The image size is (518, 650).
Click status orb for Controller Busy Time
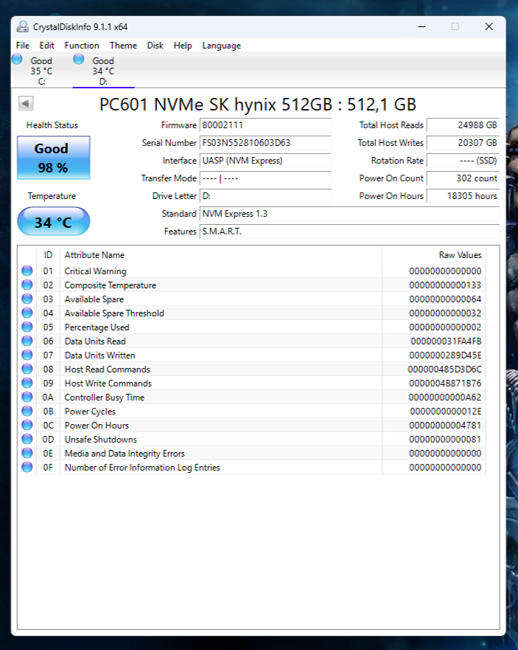(x=27, y=397)
